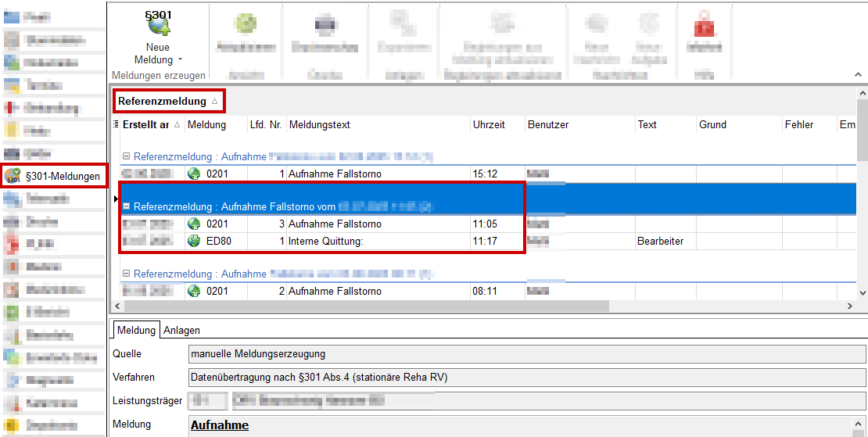Click the globe icon of the ED80 row

[194, 241]
